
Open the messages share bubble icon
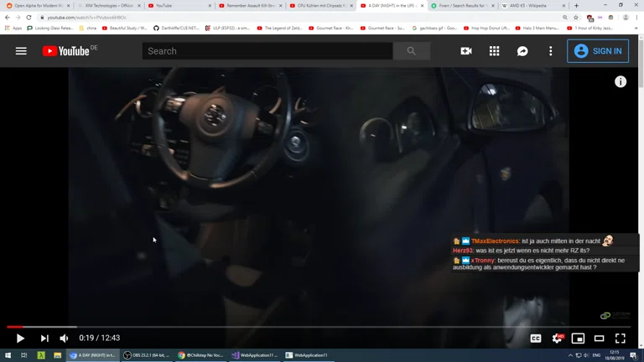click(522, 51)
